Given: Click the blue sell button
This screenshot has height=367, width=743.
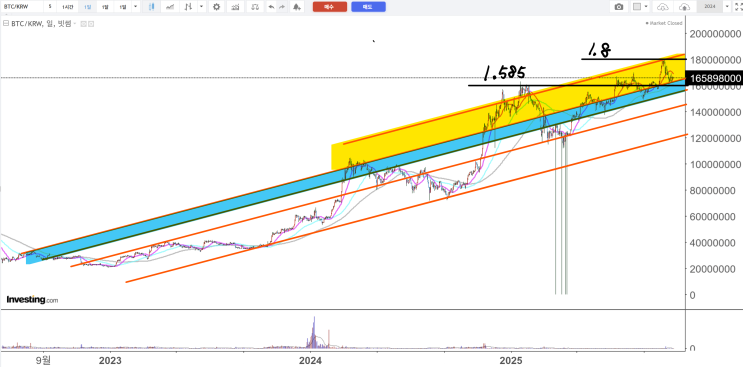Looking at the screenshot, I should click(x=368, y=7).
